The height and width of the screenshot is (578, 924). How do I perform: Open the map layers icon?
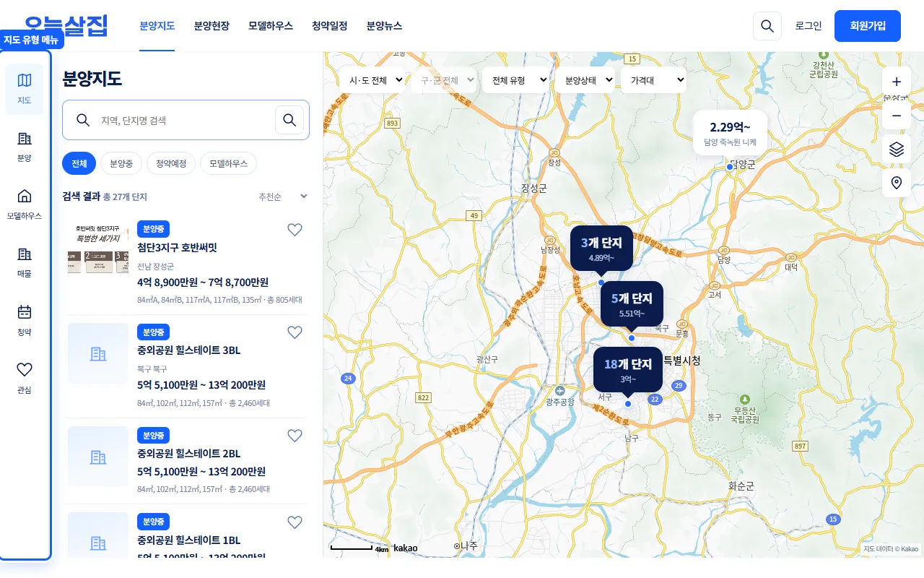click(897, 150)
